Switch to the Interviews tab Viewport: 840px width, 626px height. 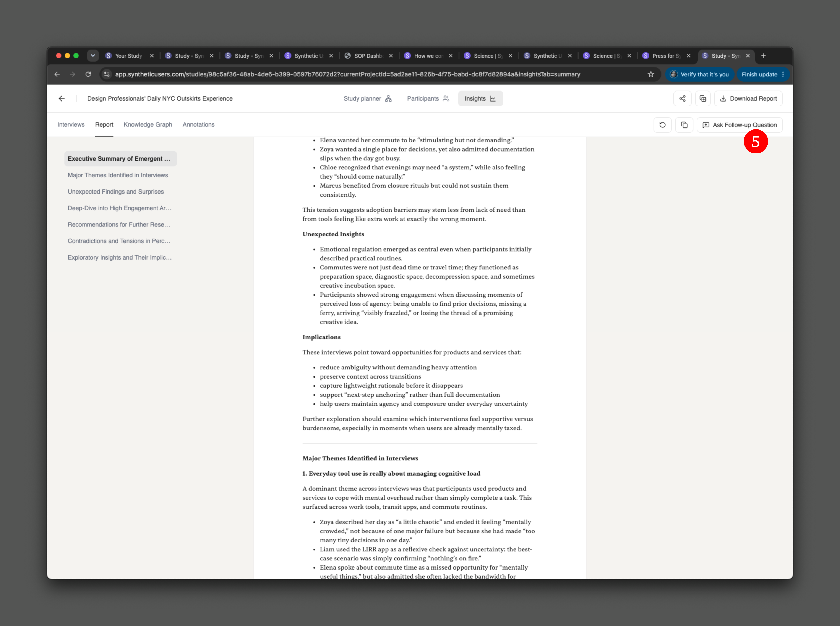[71, 125]
